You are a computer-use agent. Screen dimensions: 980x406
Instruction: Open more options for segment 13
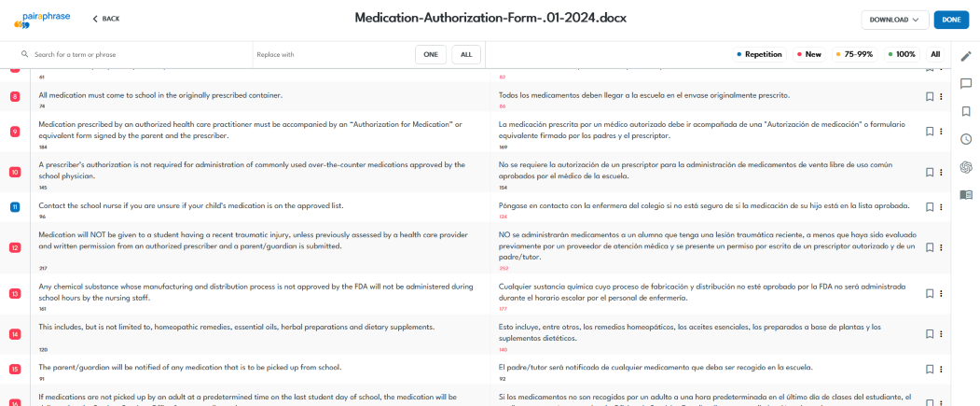click(x=941, y=293)
